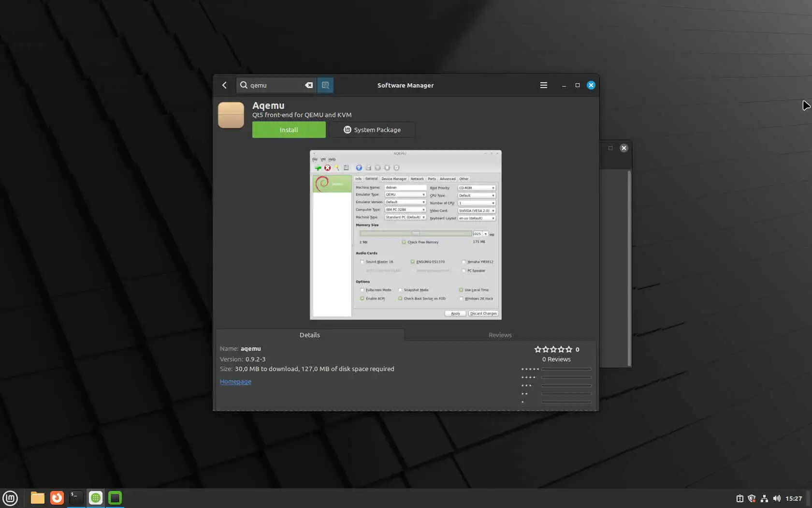
Task: Go back using the Software Manager back arrow
Action: 224,85
